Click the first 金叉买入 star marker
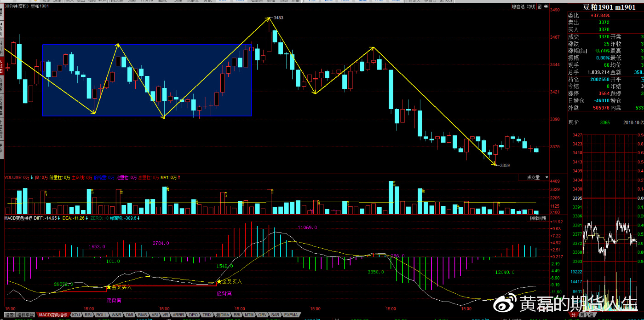The image size is (644, 320). (109, 287)
